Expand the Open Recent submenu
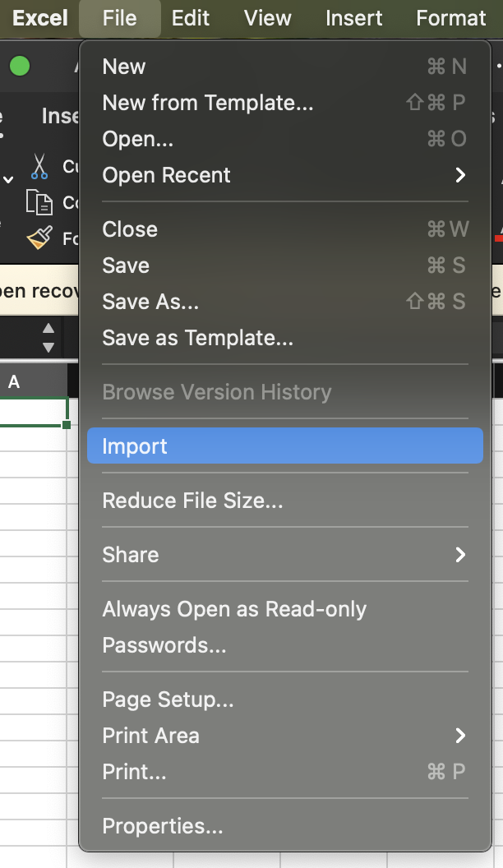This screenshot has height=868, width=503. pos(164,175)
